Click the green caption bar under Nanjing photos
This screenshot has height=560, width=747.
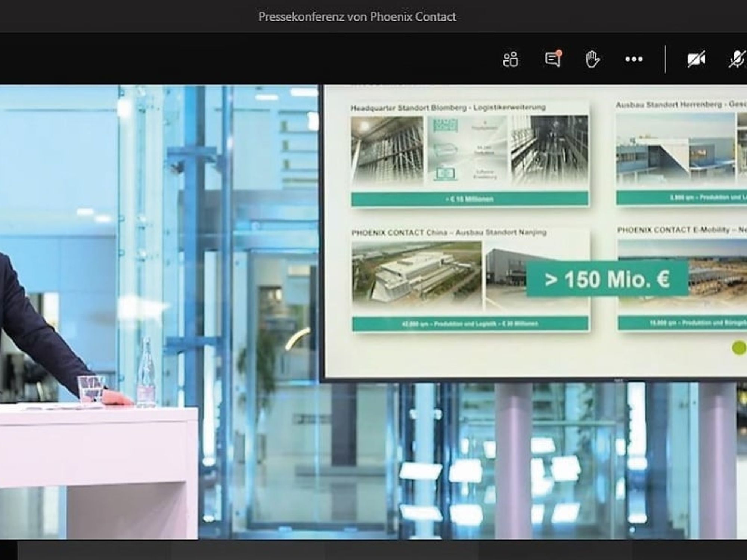(470, 324)
